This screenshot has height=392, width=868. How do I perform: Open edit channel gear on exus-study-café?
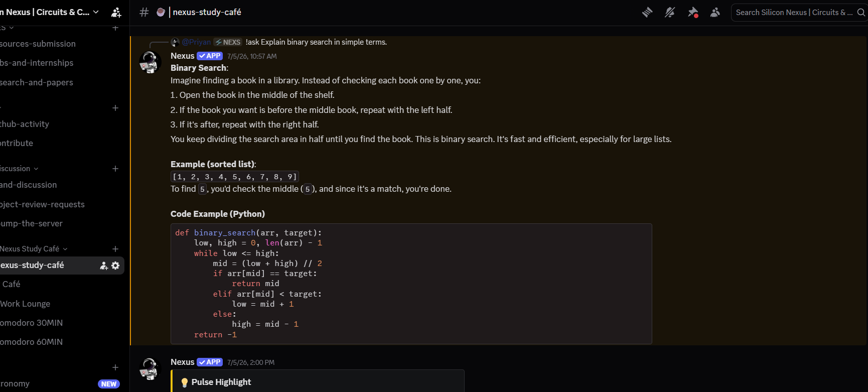tap(116, 266)
